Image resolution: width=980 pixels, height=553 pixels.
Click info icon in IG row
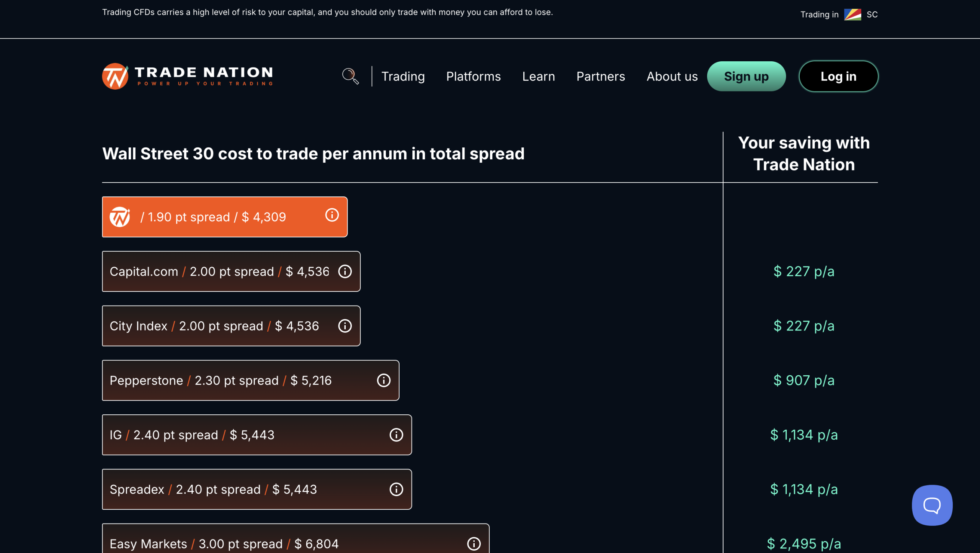point(396,435)
